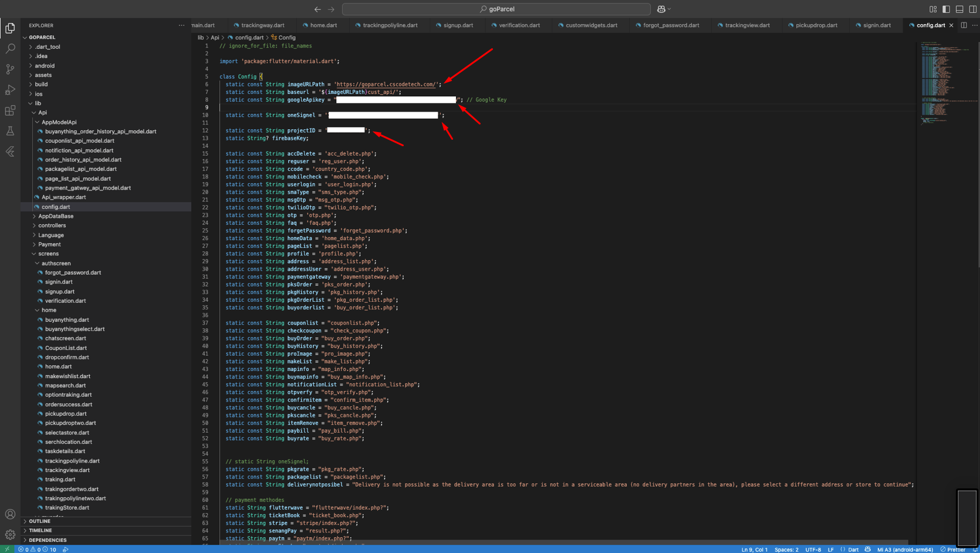Toggle the primary side bar visibility
The width and height of the screenshot is (980, 553).
click(946, 9)
